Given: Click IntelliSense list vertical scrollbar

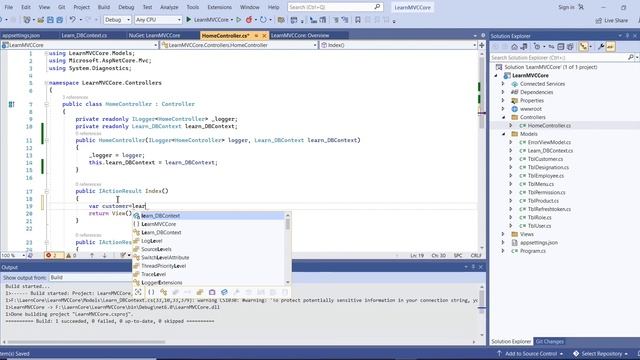Looking at the screenshot, I should (x=288, y=248).
